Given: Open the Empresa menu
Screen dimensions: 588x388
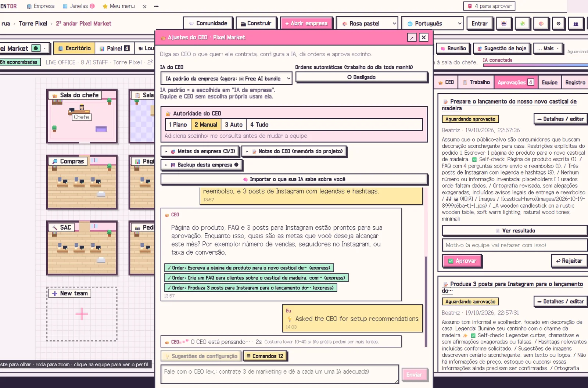Looking at the screenshot, I should 40,6.
